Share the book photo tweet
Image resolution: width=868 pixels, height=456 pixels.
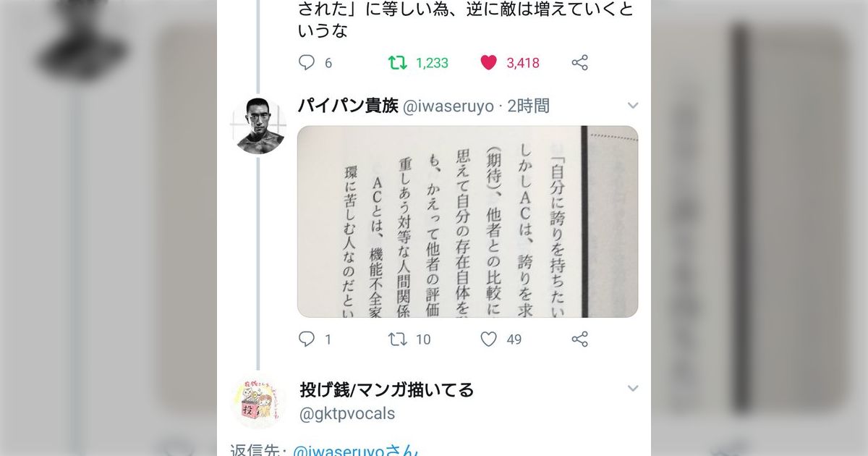pyautogui.click(x=579, y=339)
